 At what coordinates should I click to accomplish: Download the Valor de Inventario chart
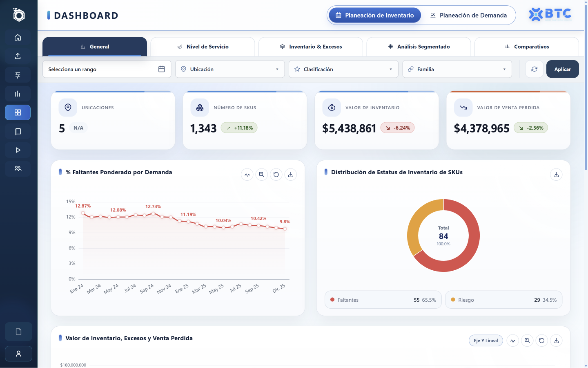556,341
